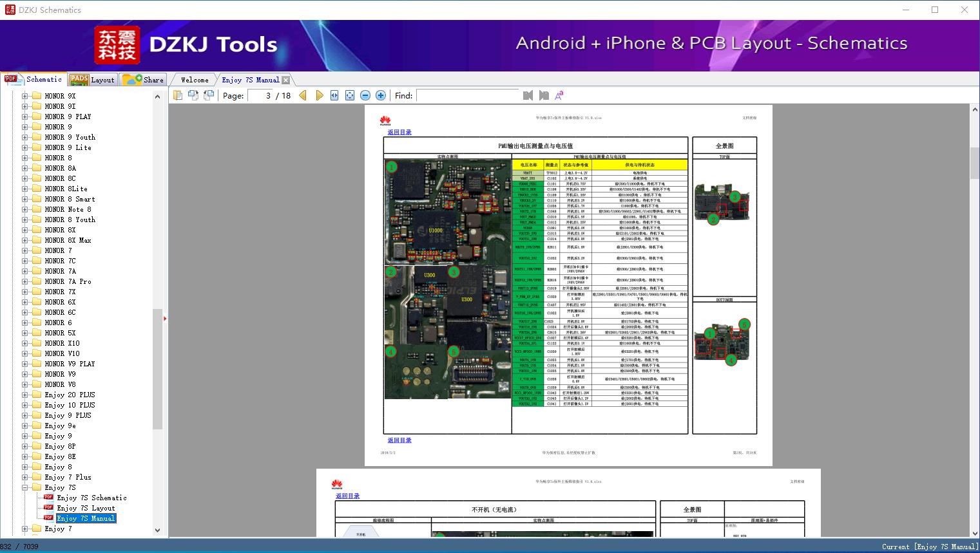Click the top 返回目录 link
The width and height of the screenshot is (980, 553).
(x=399, y=132)
